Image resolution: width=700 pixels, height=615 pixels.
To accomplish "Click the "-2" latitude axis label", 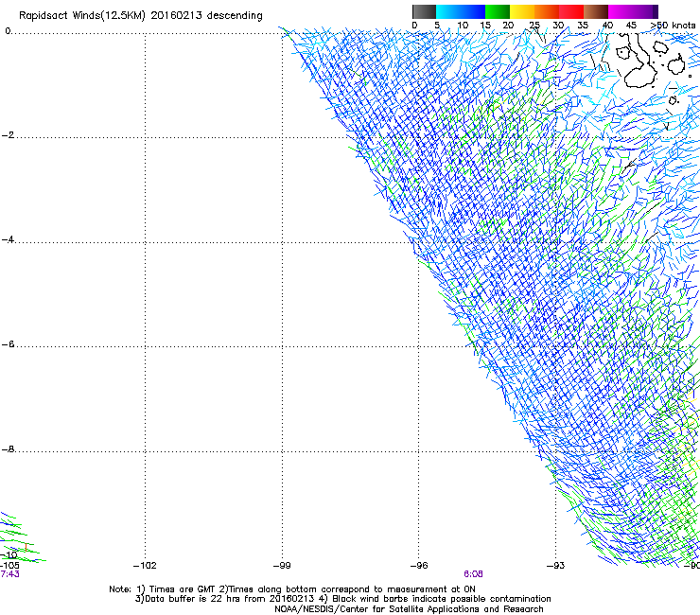I will (8, 135).
